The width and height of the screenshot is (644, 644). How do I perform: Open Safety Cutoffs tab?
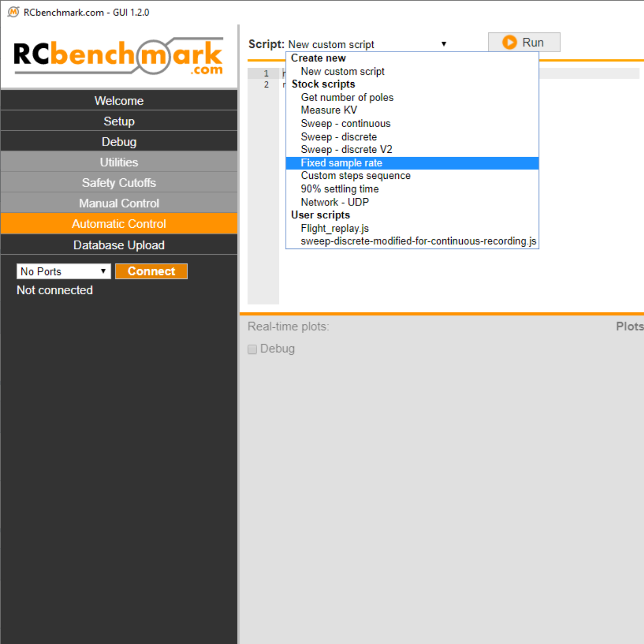(x=119, y=183)
